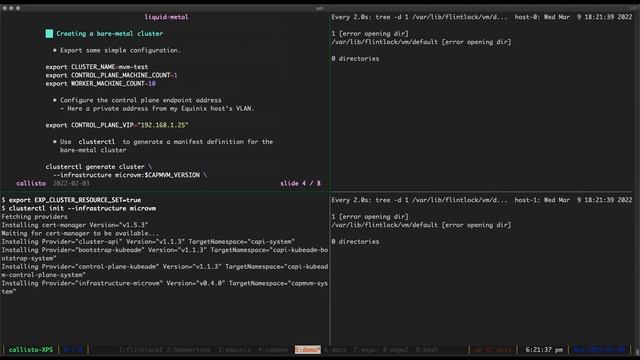Screen dimensions: 640x360
Task: Click the export WORKER_MACHINE_COUNT=10 line
Action: point(100,83)
